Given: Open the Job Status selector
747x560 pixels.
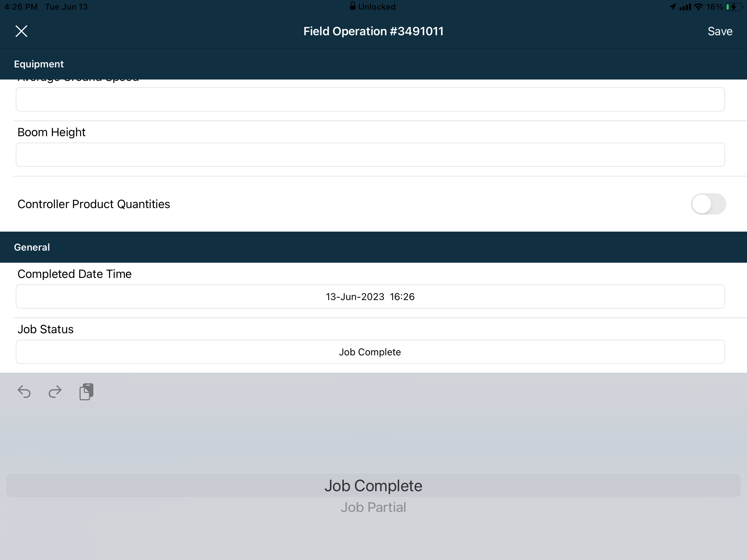Looking at the screenshot, I should click(370, 352).
